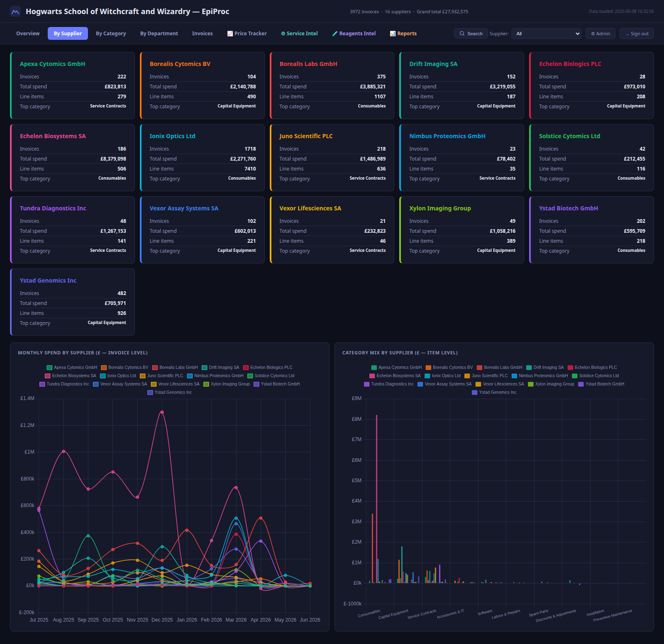Image resolution: width=664 pixels, height=644 pixels.
Task: Open Drift Imaging SA supplier card
Action: pos(462,85)
